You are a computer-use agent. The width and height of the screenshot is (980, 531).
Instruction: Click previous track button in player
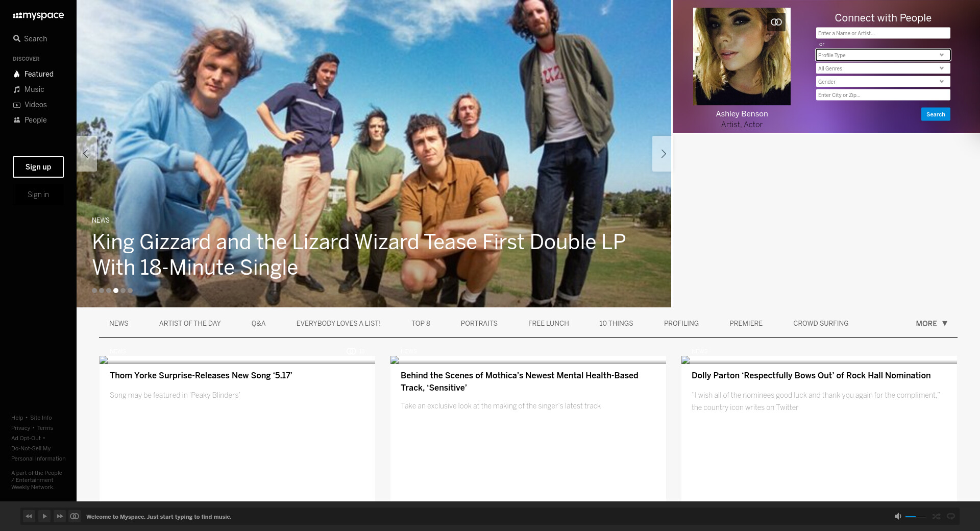click(29, 516)
